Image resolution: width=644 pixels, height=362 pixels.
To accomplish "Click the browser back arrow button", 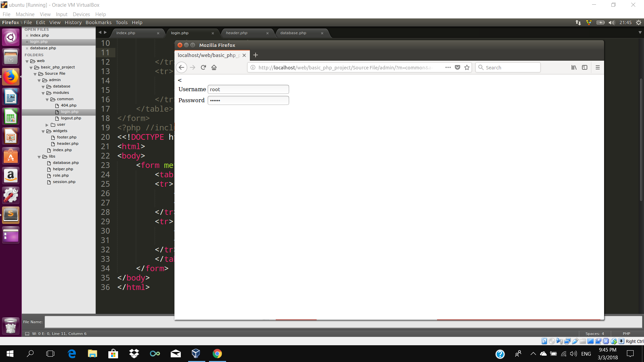I will tap(181, 67).
